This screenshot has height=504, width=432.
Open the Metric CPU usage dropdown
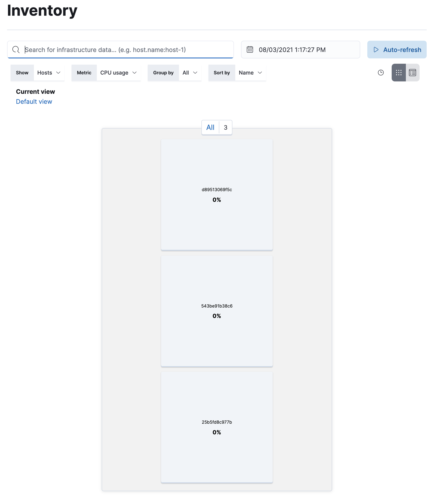(x=118, y=73)
